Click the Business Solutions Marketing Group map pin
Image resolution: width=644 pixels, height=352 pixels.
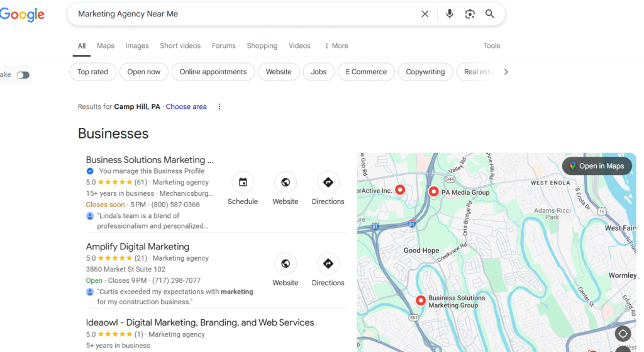(421, 300)
